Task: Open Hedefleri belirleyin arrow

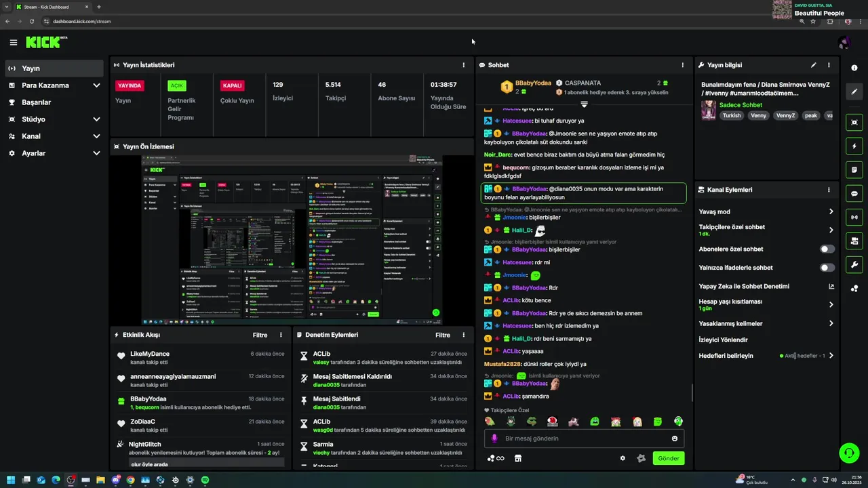Action: 831,356
